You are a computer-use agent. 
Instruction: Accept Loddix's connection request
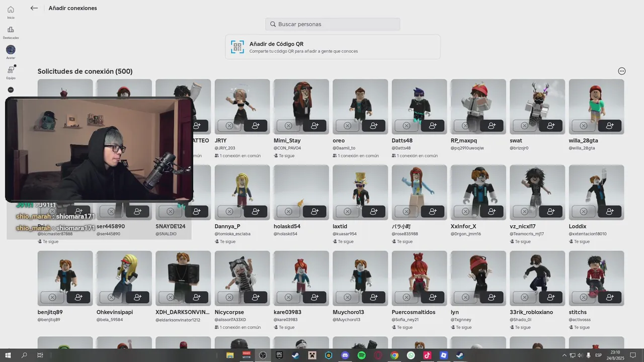[610, 212]
